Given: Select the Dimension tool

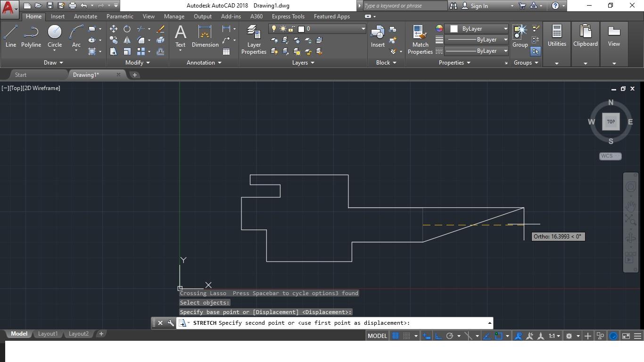Looking at the screenshot, I should (x=205, y=37).
